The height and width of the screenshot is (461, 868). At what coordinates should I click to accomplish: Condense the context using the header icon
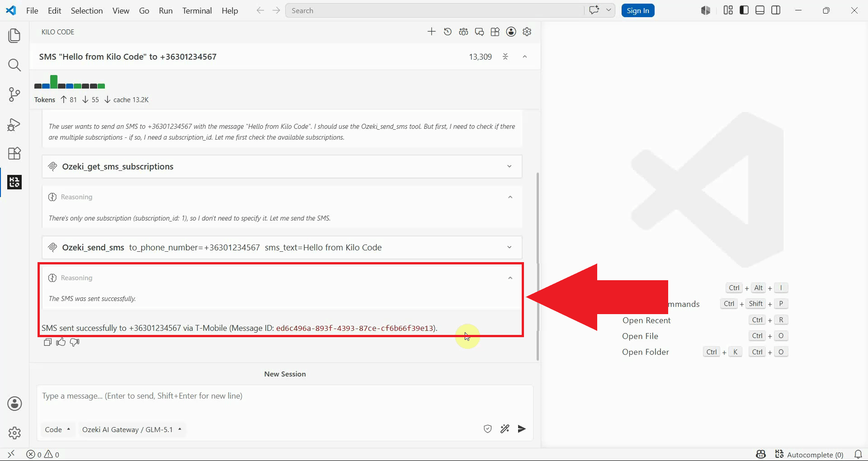click(505, 56)
